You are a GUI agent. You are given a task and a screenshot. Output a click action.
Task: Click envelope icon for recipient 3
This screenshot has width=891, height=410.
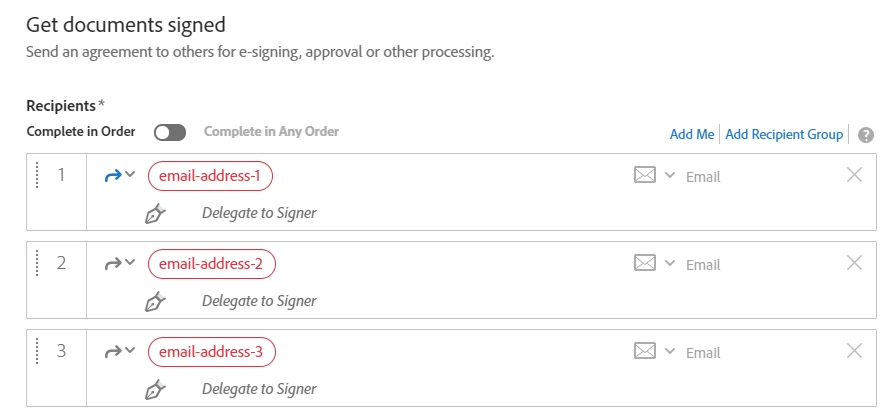tap(644, 351)
